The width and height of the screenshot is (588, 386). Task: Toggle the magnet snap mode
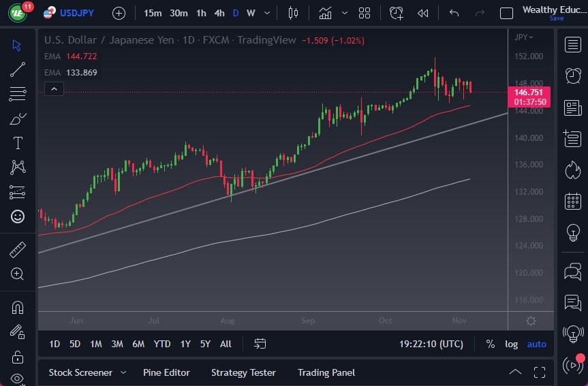(x=18, y=307)
